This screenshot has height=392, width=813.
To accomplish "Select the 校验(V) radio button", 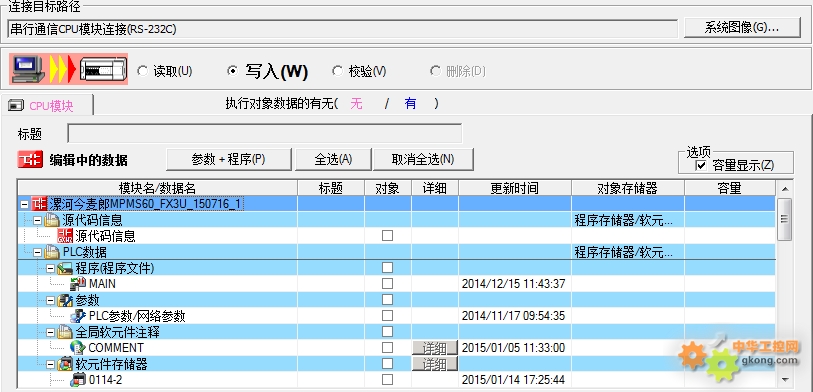I will click(x=338, y=71).
